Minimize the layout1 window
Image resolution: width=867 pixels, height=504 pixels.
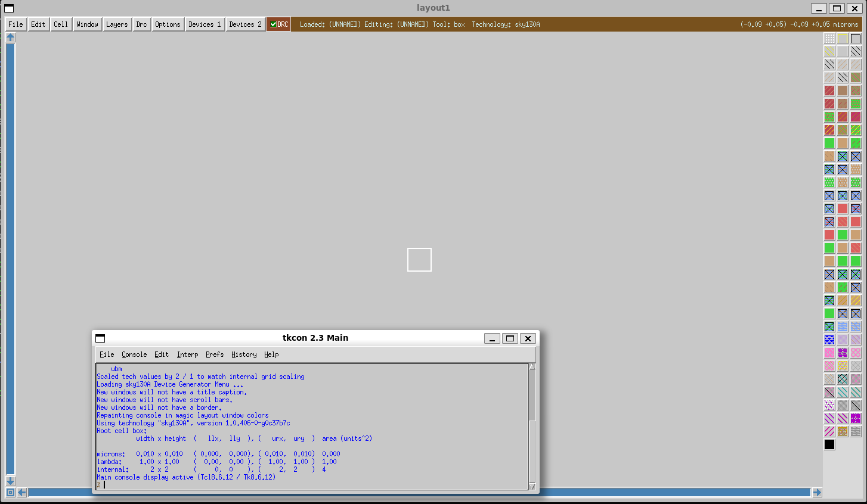click(819, 8)
